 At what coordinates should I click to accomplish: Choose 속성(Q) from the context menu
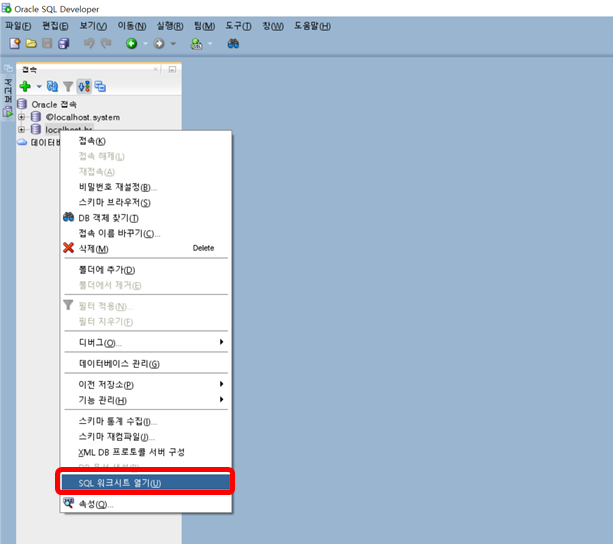point(146,504)
